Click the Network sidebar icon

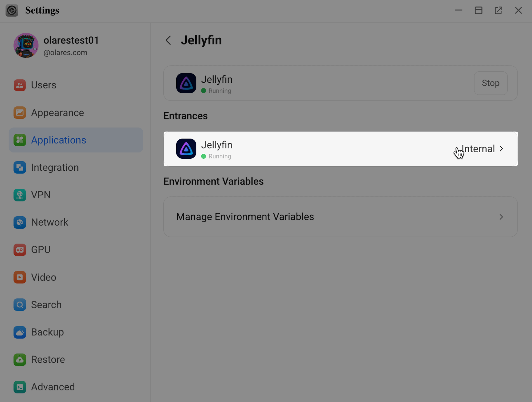point(20,222)
